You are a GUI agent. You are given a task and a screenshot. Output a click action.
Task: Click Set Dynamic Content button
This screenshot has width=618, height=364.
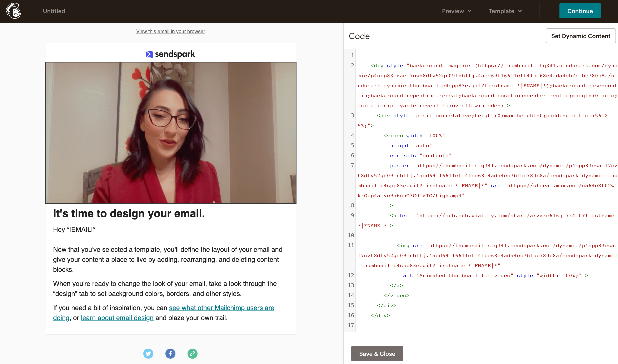pyautogui.click(x=580, y=36)
